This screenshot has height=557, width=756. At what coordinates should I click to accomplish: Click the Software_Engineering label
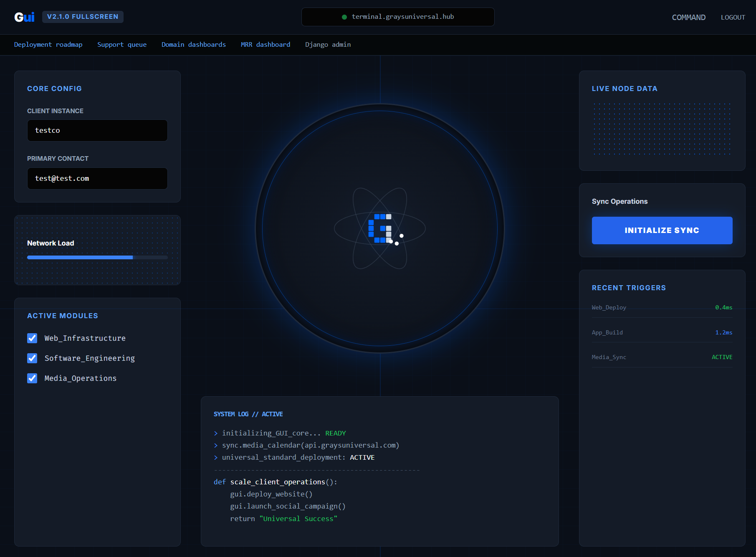90,358
